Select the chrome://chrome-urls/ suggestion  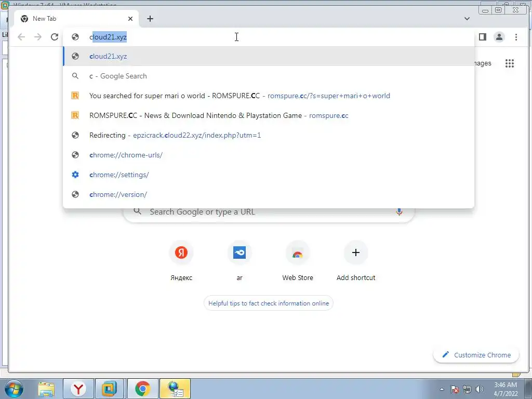click(x=269, y=155)
